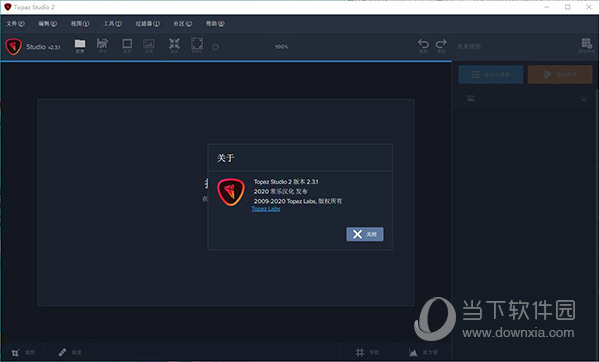The image size is (599, 362).
Task: Open the 工具 (Tools) menu
Action: pos(113,24)
